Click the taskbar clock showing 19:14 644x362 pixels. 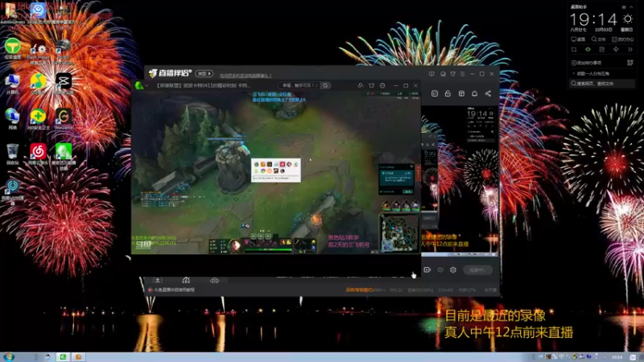(x=617, y=357)
